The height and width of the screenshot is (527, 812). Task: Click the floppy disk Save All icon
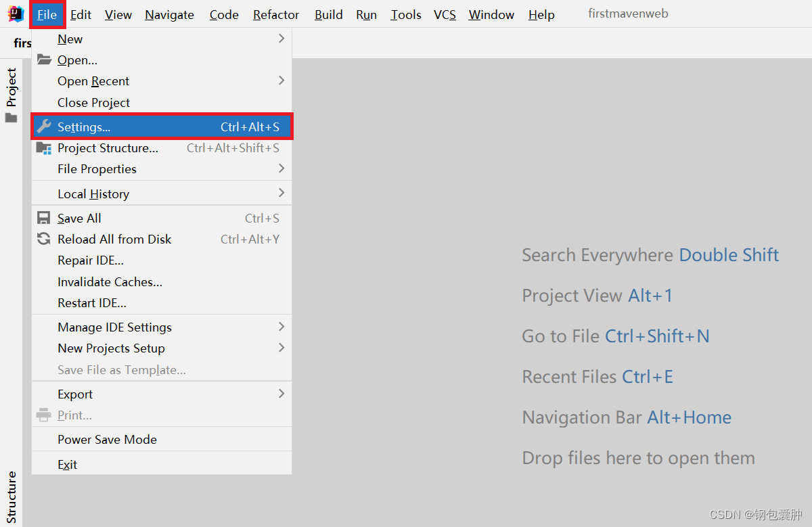(x=43, y=218)
